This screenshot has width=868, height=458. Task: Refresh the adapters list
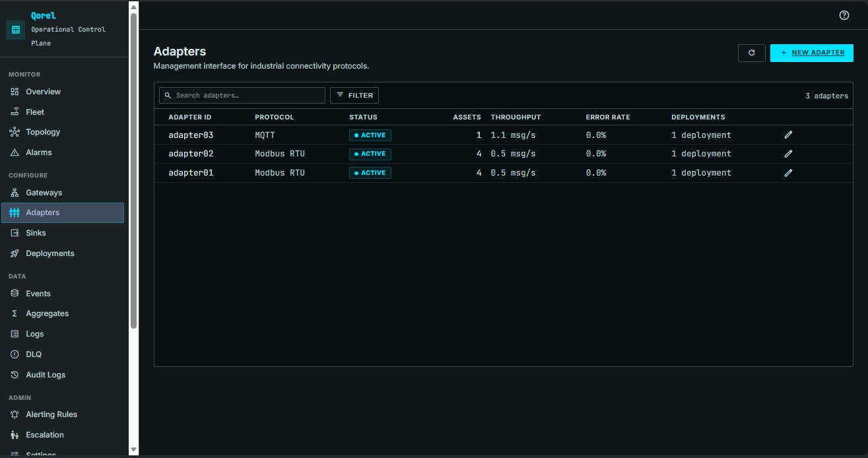pos(751,53)
